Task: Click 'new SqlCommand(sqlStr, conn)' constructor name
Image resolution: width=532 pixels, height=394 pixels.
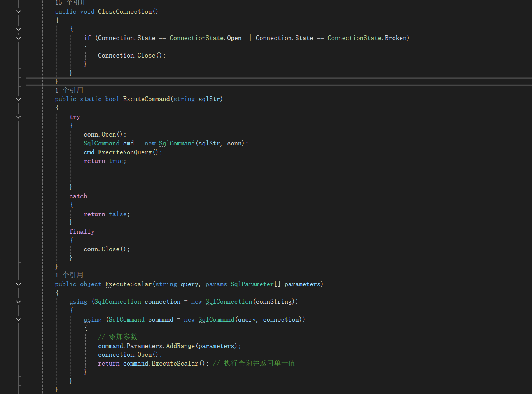Action: pyautogui.click(x=177, y=144)
